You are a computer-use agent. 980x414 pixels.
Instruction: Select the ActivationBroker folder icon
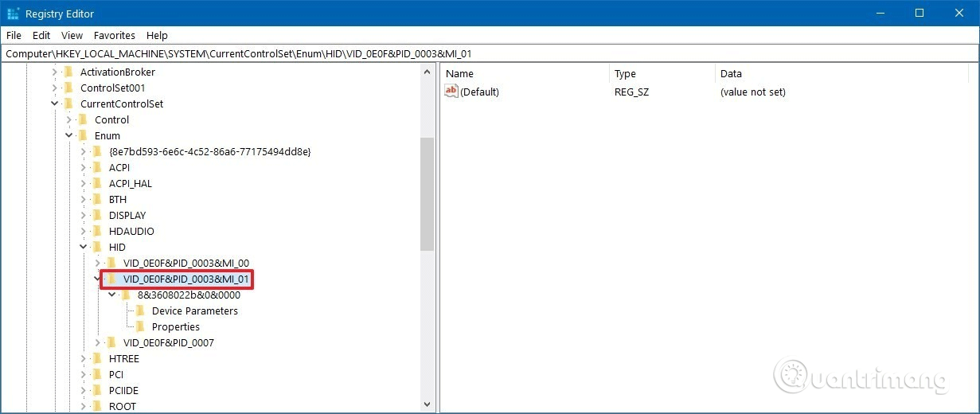click(69, 72)
